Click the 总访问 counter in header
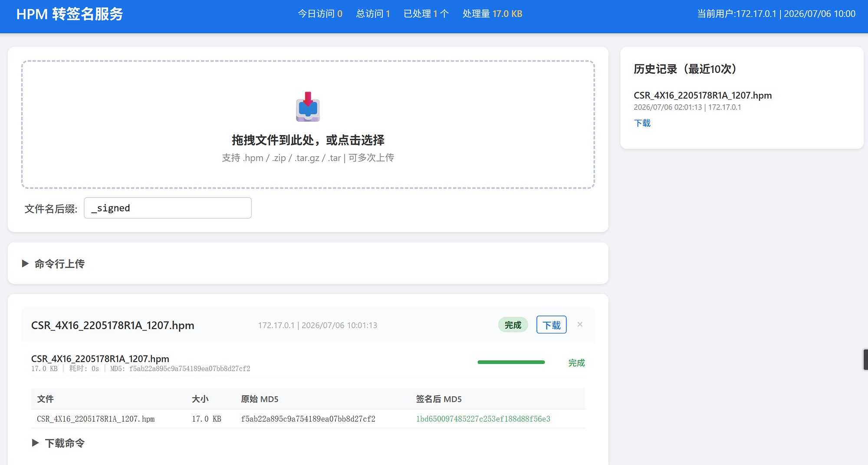Image resolution: width=868 pixels, height=465 pixels. (x=373, y=14)
